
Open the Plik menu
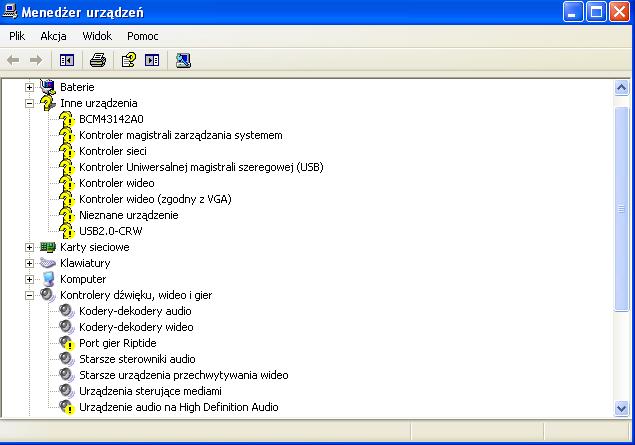click(x=17, y=36)
